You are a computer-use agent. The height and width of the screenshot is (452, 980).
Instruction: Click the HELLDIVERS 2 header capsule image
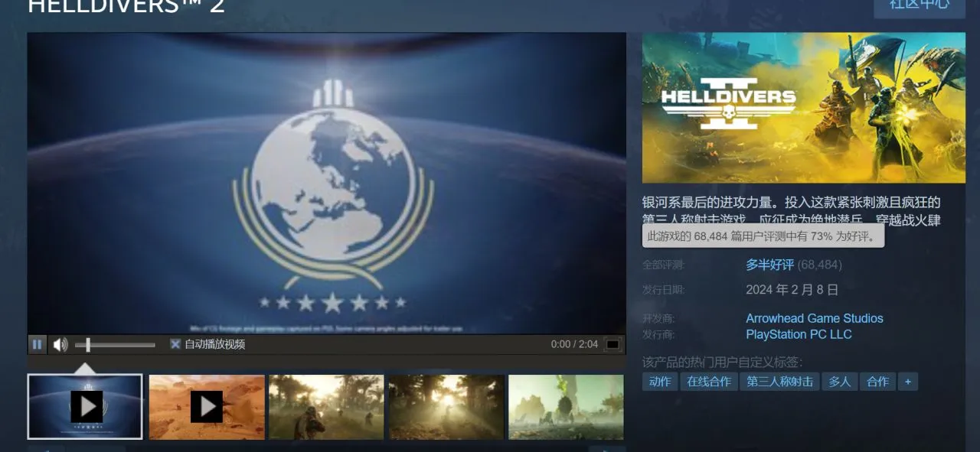point(804,108)
